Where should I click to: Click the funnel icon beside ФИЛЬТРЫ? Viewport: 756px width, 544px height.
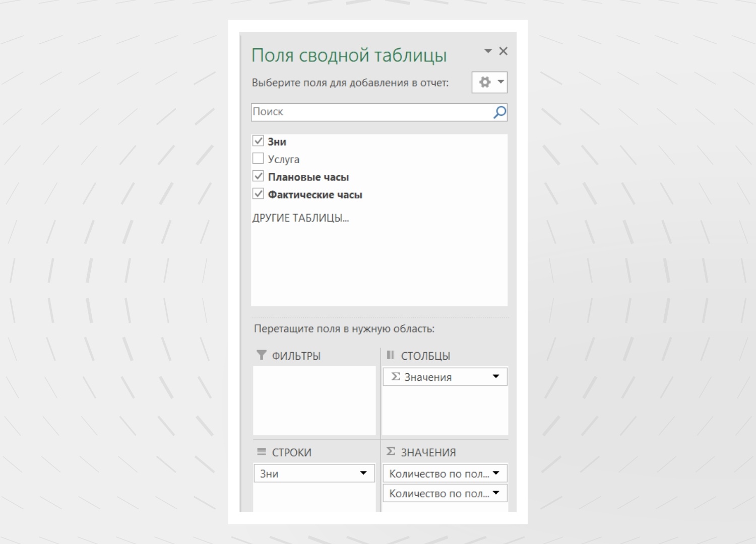pos(261,355)
